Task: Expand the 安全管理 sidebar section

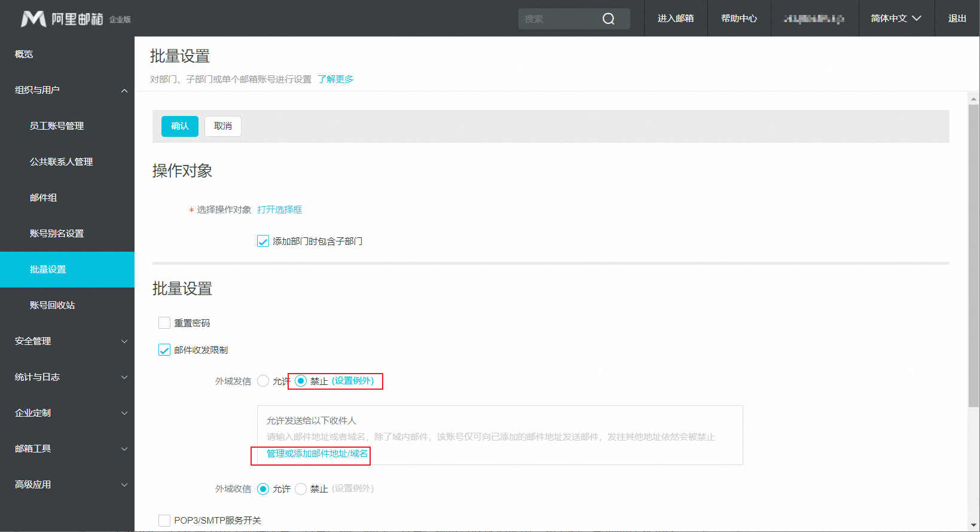Action: tap(67, 341)
